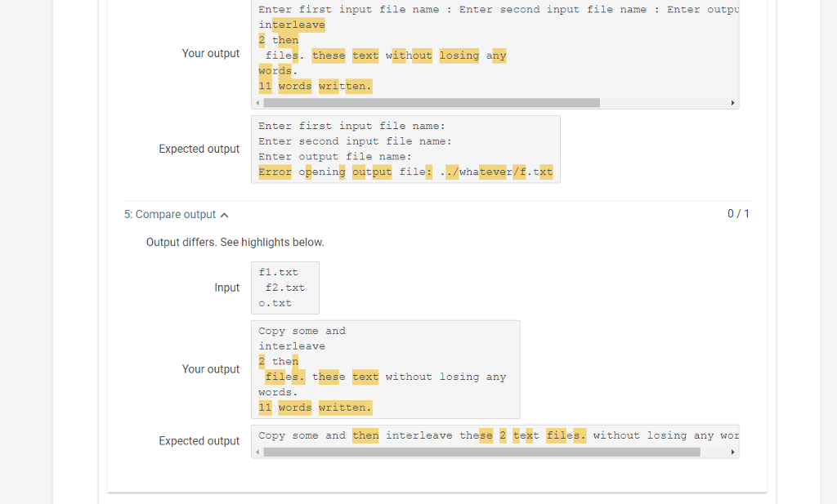The height and width of the screenshot is (504, 837).
Task: Click the 'f2.txt' line in Input box
Action: [x=285, y=288]
